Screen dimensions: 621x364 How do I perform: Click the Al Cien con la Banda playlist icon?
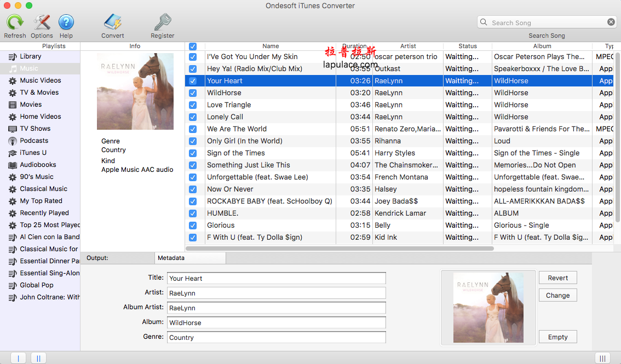(13, 238)
